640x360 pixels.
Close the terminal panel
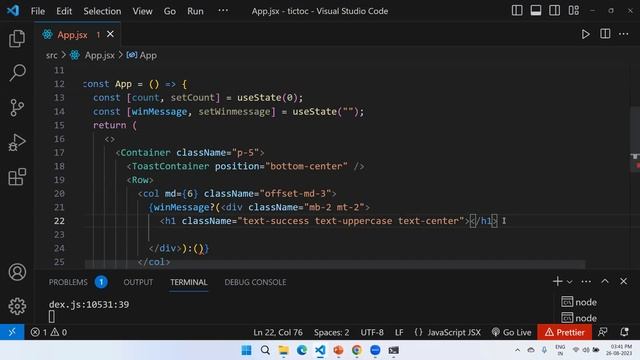point(623,281)
